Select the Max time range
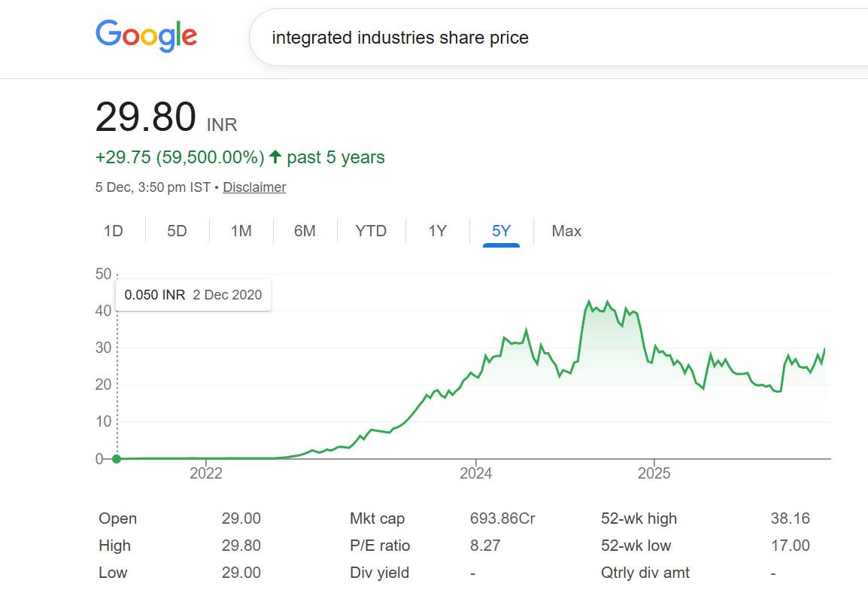Viewport: 868px width, 605px height. click(x=566, y=231)
